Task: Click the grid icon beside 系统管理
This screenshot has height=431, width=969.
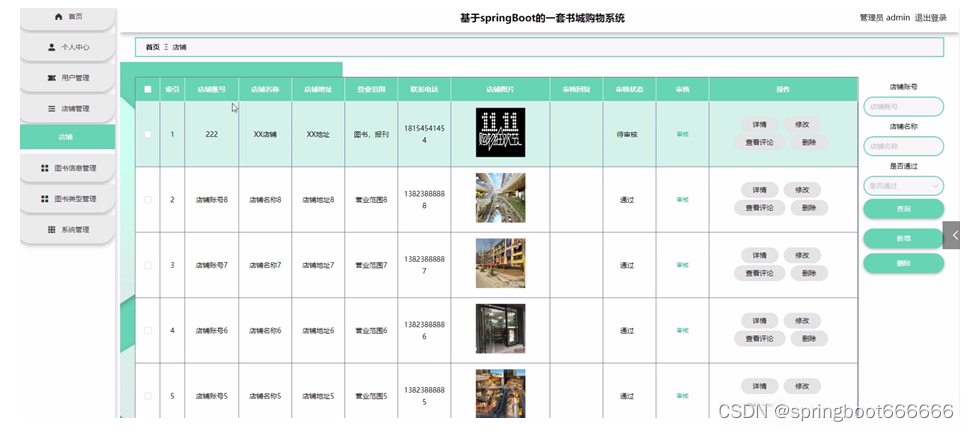Action: point(52,229)
